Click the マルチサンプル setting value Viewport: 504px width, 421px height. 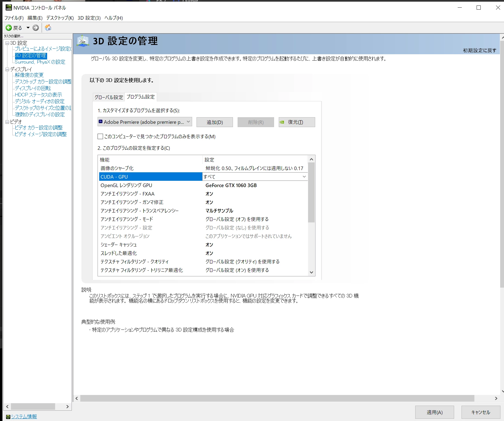(219, 211)
